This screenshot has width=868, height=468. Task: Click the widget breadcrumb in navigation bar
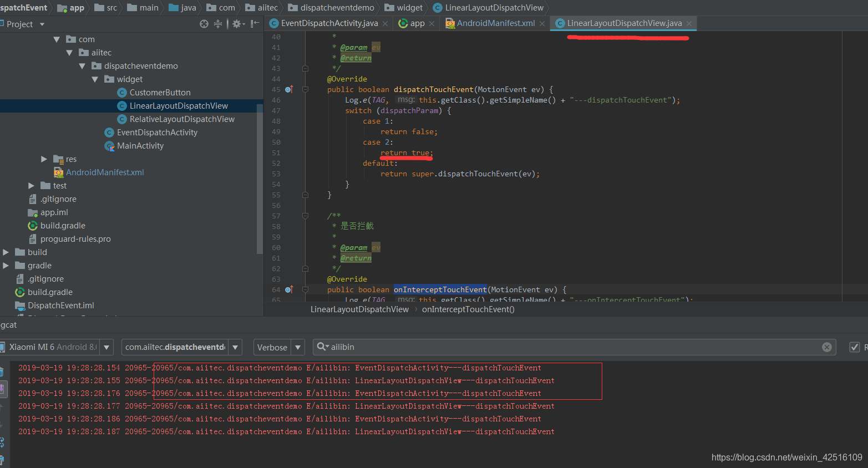tap(404, 8)
